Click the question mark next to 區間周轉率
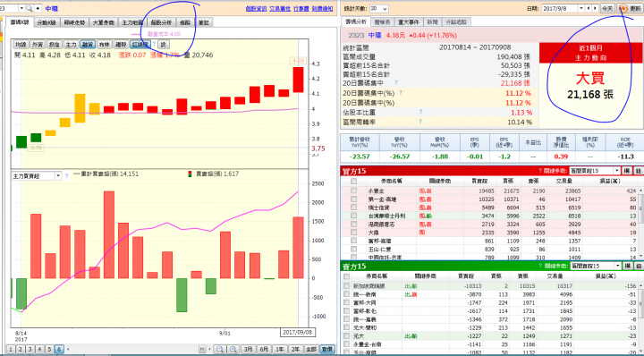The width and height of the screenshot is (644, 356). pos(420,122)
